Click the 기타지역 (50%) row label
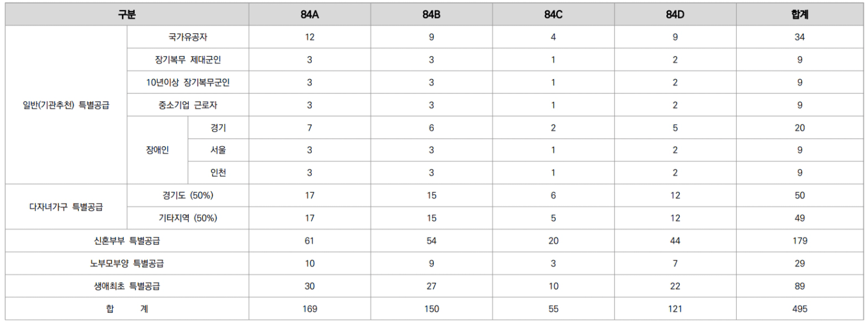 [188, 218]
